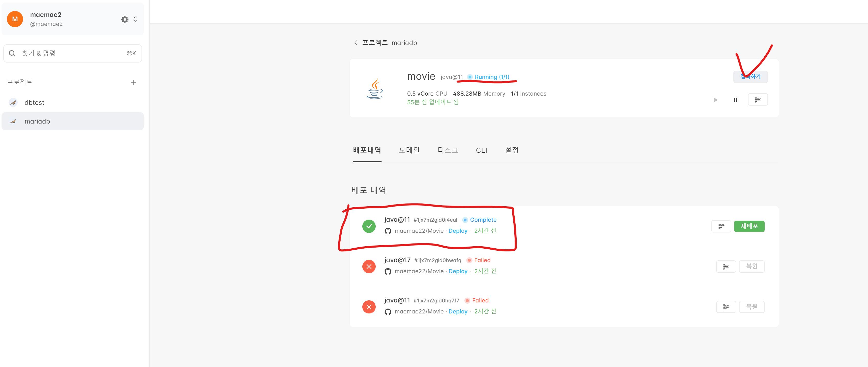Open the CLI tab
The width and height of the screenshot is (868, 367).
point(481,150)
